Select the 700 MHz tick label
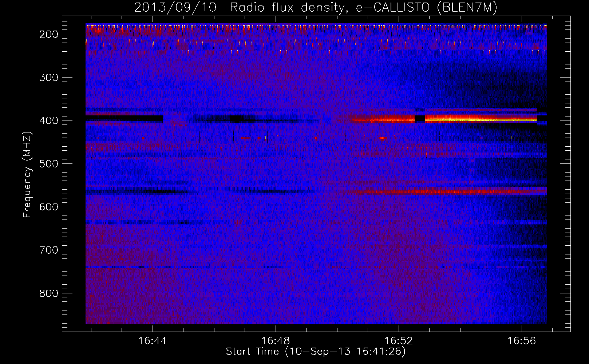Image resolution: width=589 pixels, height=364 pixels. (x=48, y=250)
